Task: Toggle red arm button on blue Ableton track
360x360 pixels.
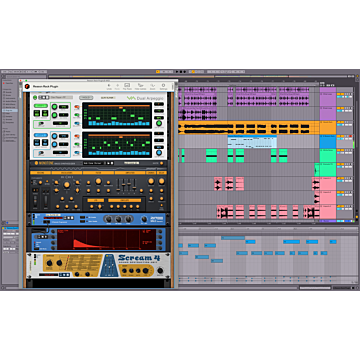Action: coord(350,136)
